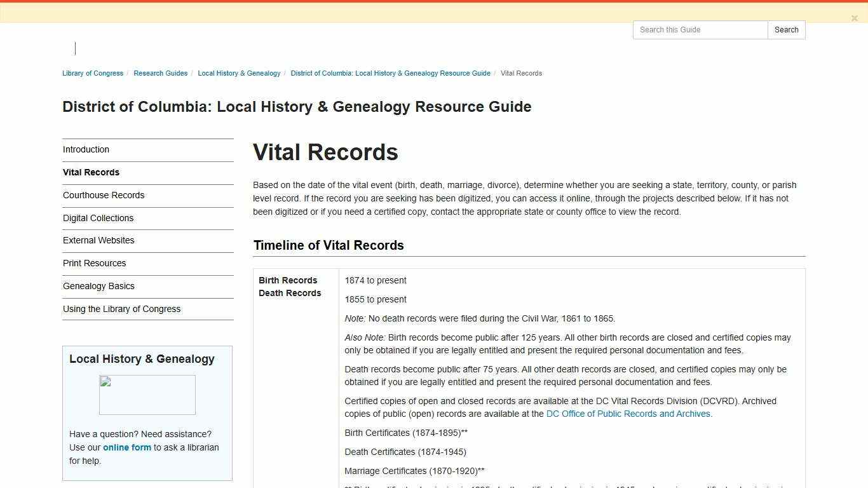Open Using the Library of Congress

point(121,309)
